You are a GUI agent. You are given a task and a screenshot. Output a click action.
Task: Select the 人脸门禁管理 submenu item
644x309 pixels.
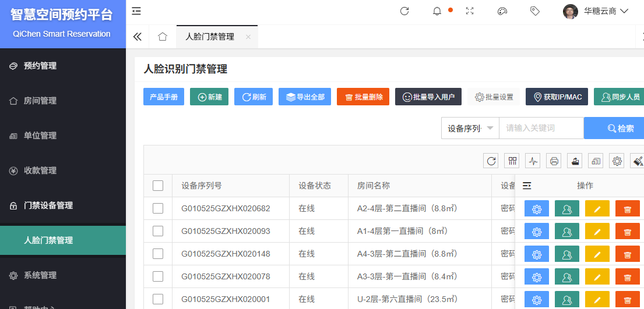pyautogui.click(x=63, y=240)
